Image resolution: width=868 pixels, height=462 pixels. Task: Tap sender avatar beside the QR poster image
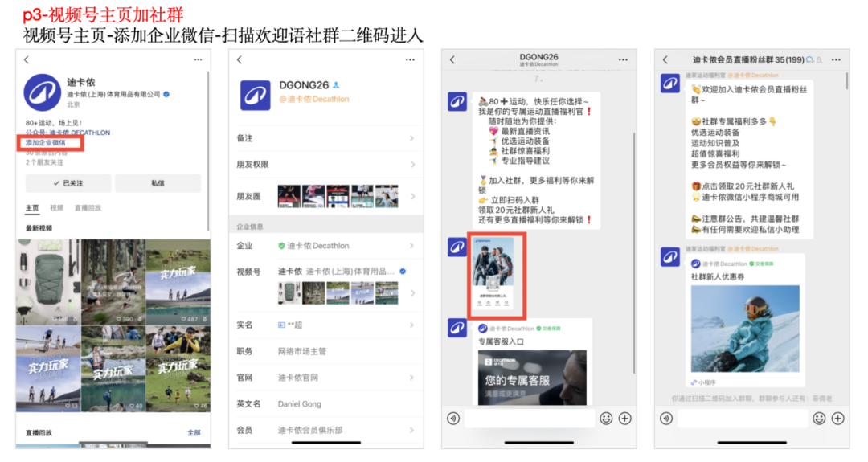457,247
